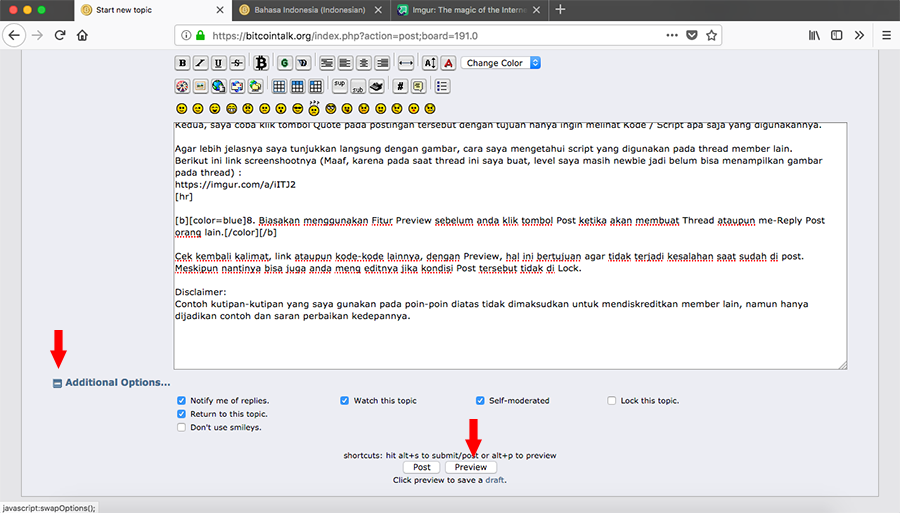Insert a table tag
900x513 pixels.
coord(279,87)
